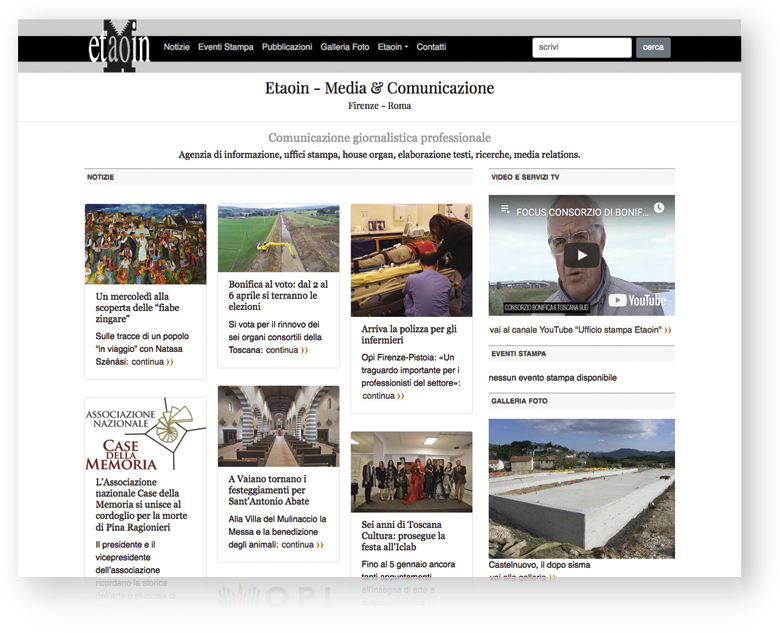The width and height of the screenshot is (780, 633).
Task: Open the video title 'FOCUS CONSORZIO DI BONIF...'
Action: [582, 212]
